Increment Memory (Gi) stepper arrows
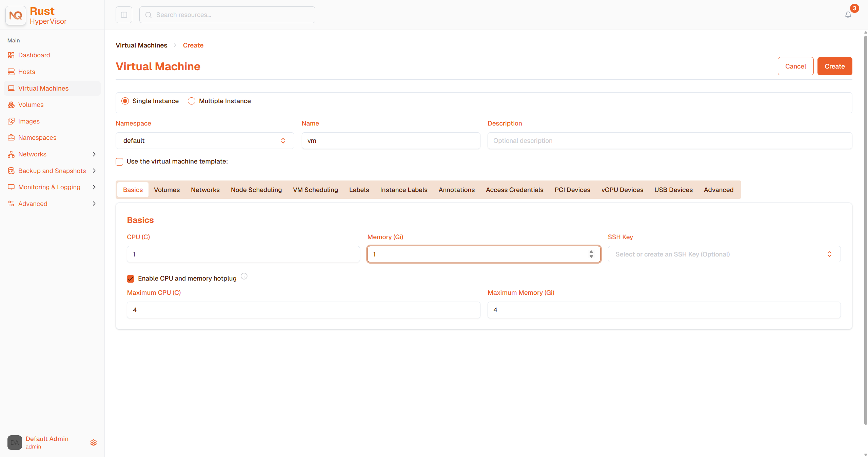 591,252
